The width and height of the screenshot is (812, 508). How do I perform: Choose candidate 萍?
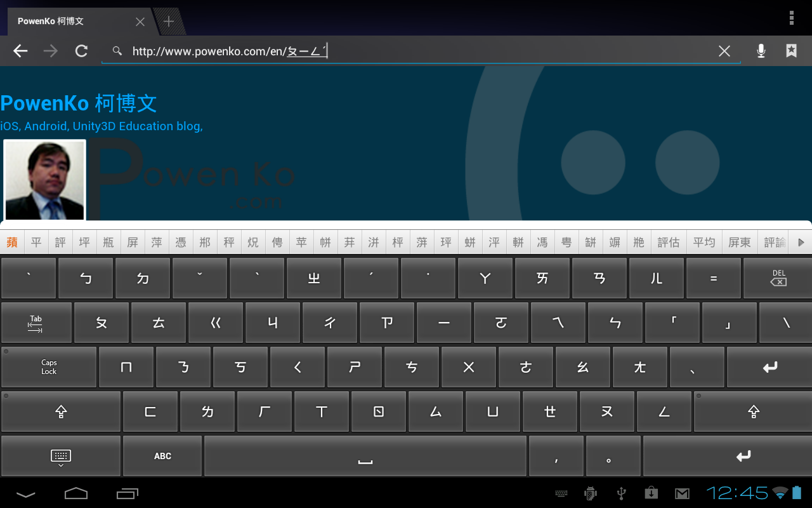tap(157, 243)
